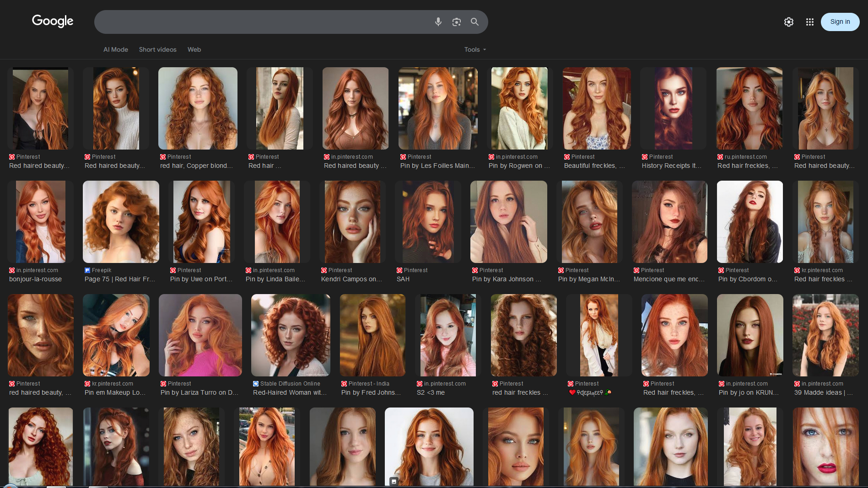This screenshot has width=868, height=488.
Task: Open the image above 'Mencione que me enc...'
Action: tap(669, 222)
